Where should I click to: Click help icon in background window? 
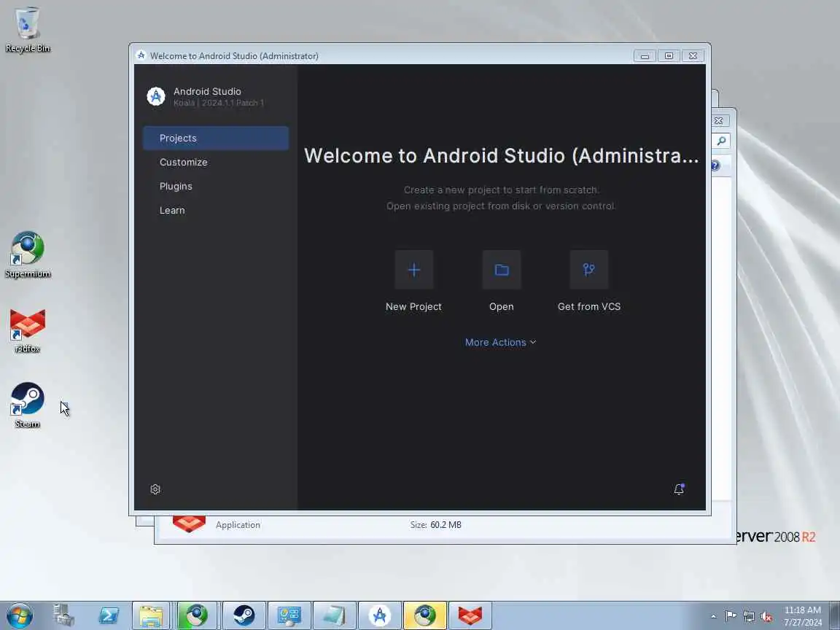(x=716, y=166)
